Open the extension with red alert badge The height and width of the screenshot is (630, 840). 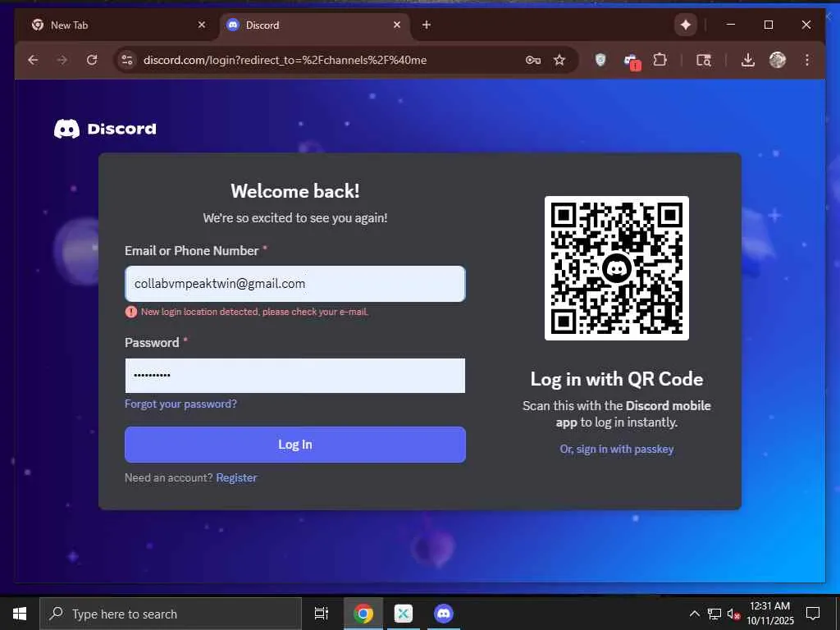point(632,61)
